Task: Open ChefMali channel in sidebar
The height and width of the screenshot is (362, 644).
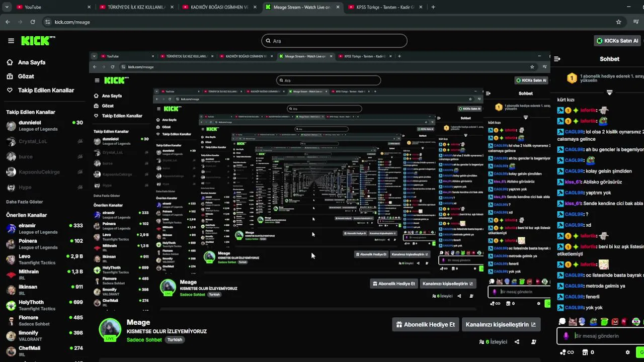Action: pyautogui.click(x=44, y=351)
